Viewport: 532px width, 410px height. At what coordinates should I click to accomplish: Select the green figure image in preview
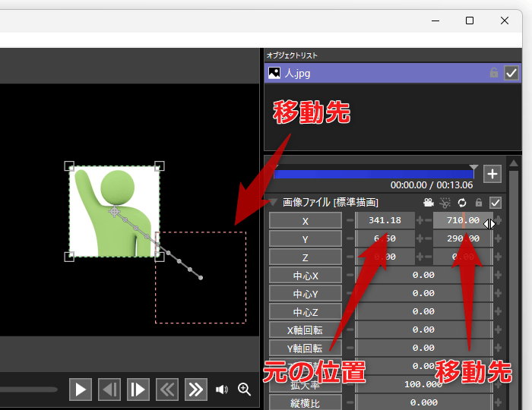pyautogui.click(x=114, y=211)
